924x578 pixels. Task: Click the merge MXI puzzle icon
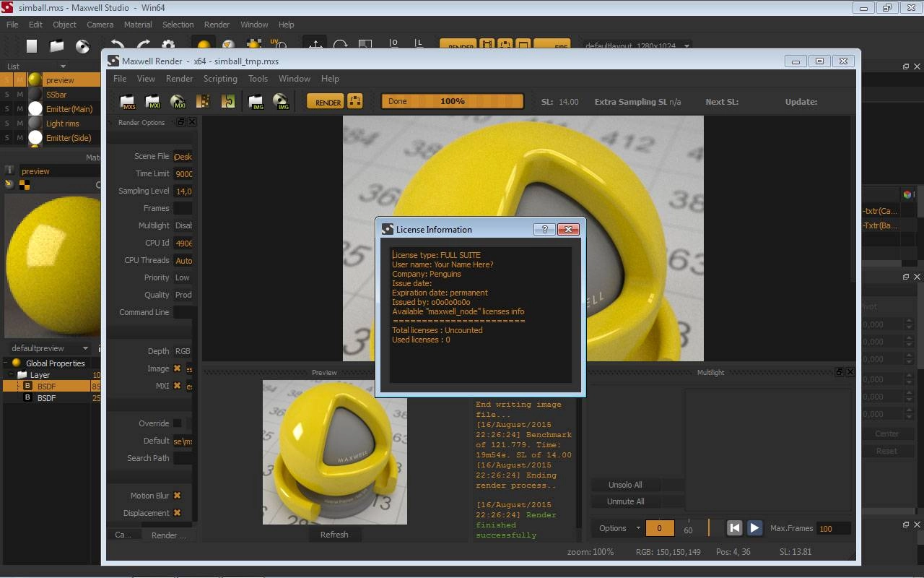[228, 102]
